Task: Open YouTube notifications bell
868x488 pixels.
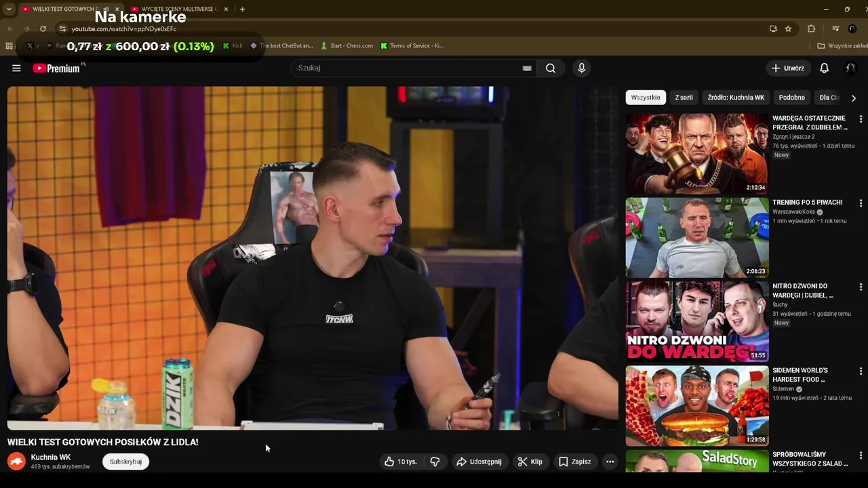Action: click(824, 68)
